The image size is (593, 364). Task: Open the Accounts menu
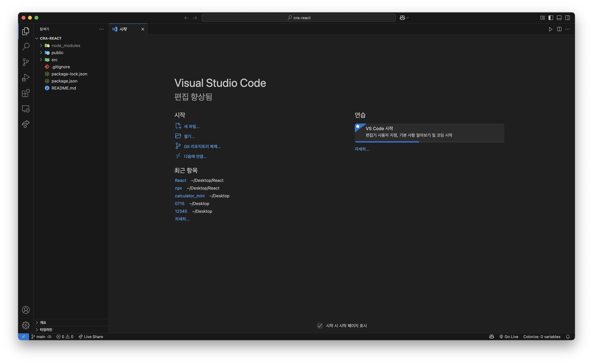26,310
